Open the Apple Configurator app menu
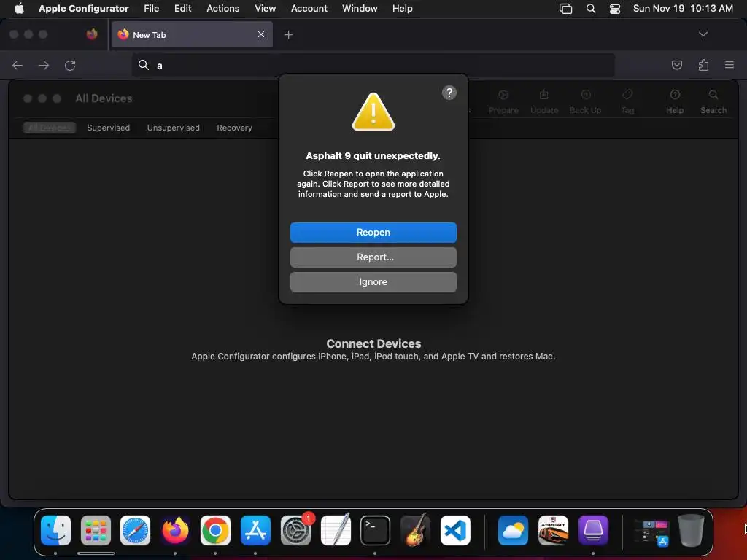The image size is (747, 560). tap(83, 8)
